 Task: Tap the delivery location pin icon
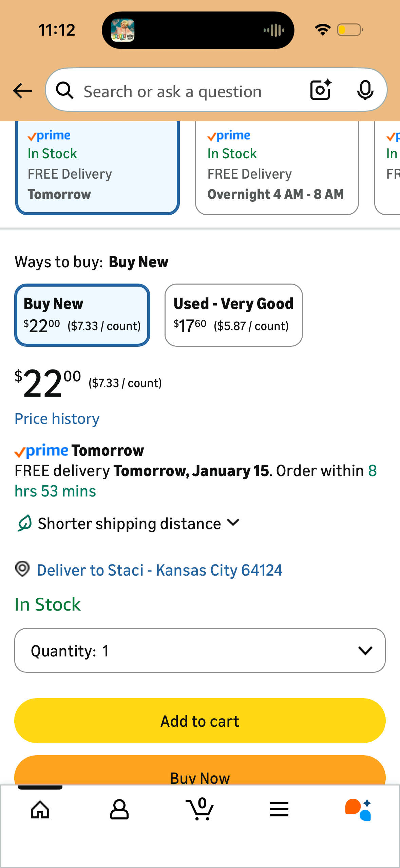pos(22,569)
